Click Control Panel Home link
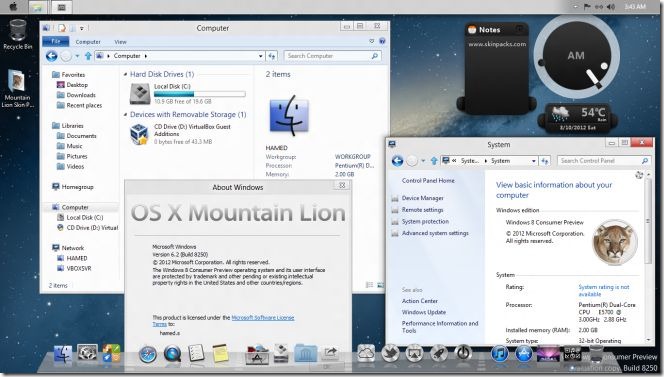The image size is (664, 377). (428, 180)
